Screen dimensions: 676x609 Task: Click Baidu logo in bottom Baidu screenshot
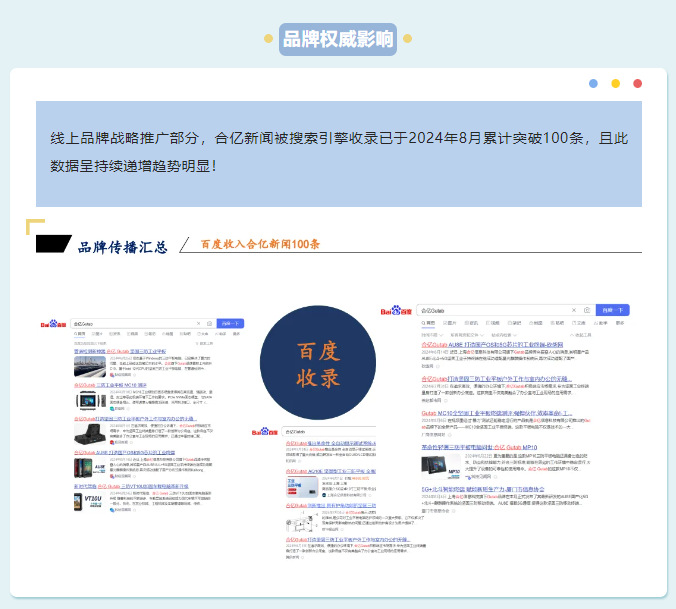[265, 431]
